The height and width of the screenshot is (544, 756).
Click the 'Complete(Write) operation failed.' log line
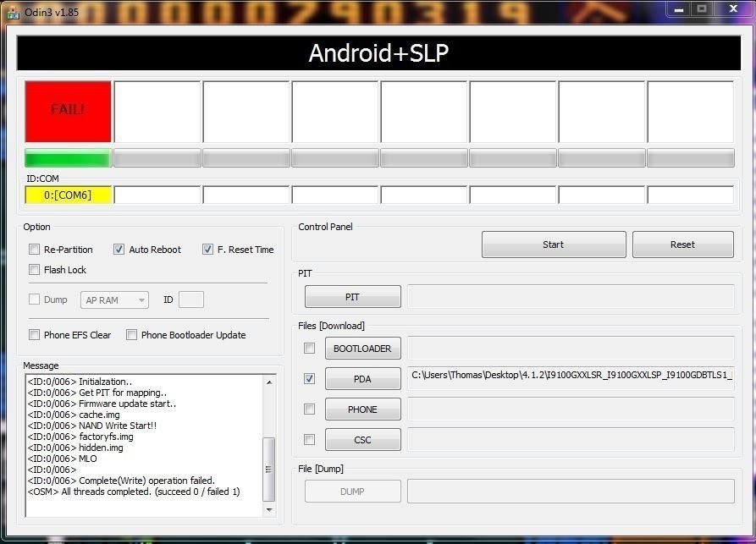click(121, 481)
